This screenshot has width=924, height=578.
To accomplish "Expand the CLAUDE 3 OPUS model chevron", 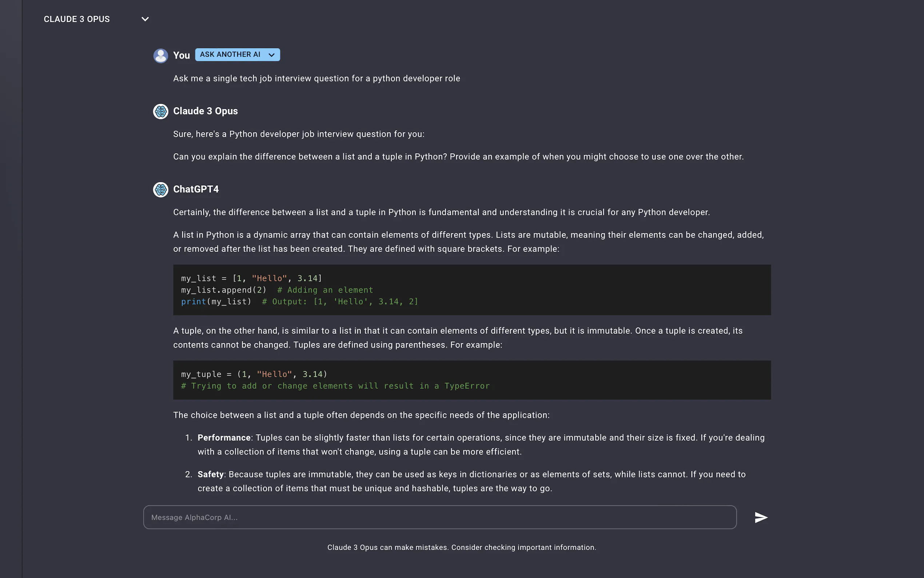I will [145, 19].
